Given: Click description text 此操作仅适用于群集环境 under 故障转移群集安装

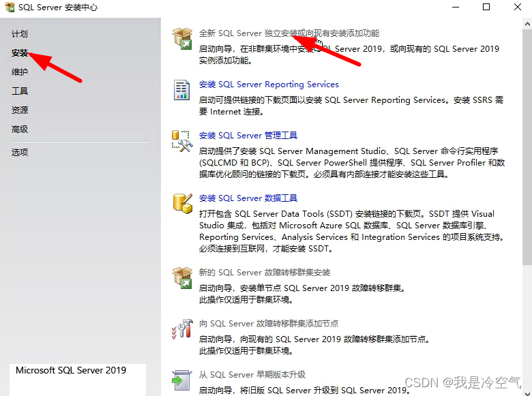Looking at the screenshot, I should (246, 300).
